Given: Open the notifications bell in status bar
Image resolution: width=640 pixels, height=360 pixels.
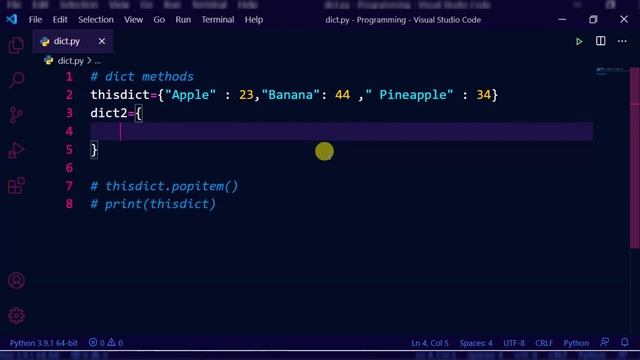Looking at the screenshot, I should [624, 342].
